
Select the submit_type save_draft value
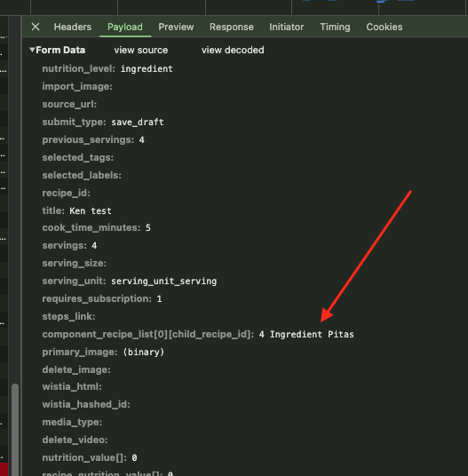point(138,122)
